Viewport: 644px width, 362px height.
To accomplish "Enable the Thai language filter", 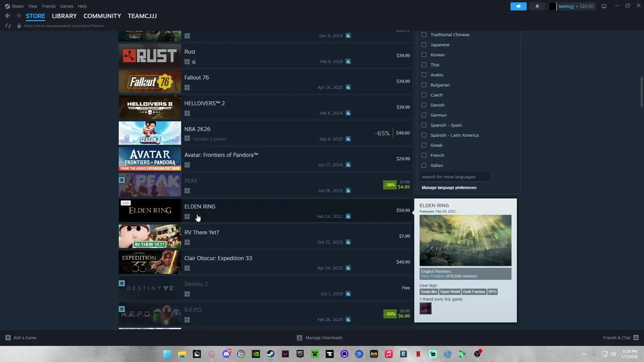I will click(424, 65).
